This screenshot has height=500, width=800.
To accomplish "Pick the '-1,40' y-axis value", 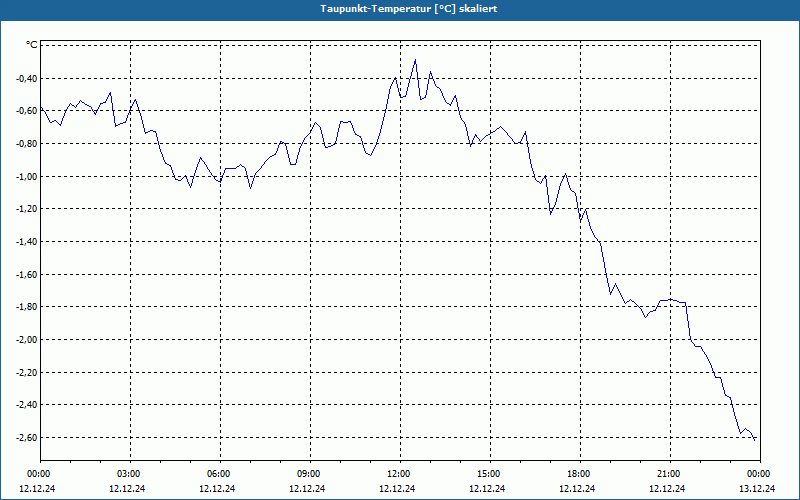I will pyautogui.click(x=28, y=241).
